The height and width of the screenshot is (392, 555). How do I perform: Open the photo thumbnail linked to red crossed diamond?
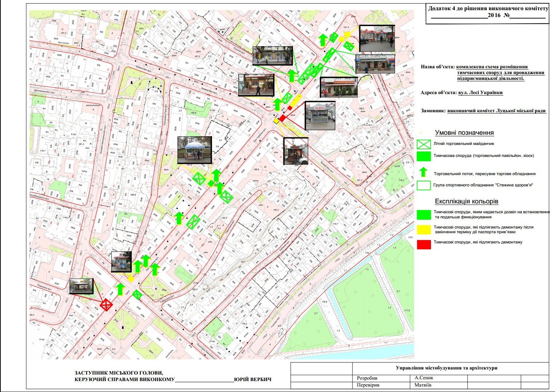(81, 286)
